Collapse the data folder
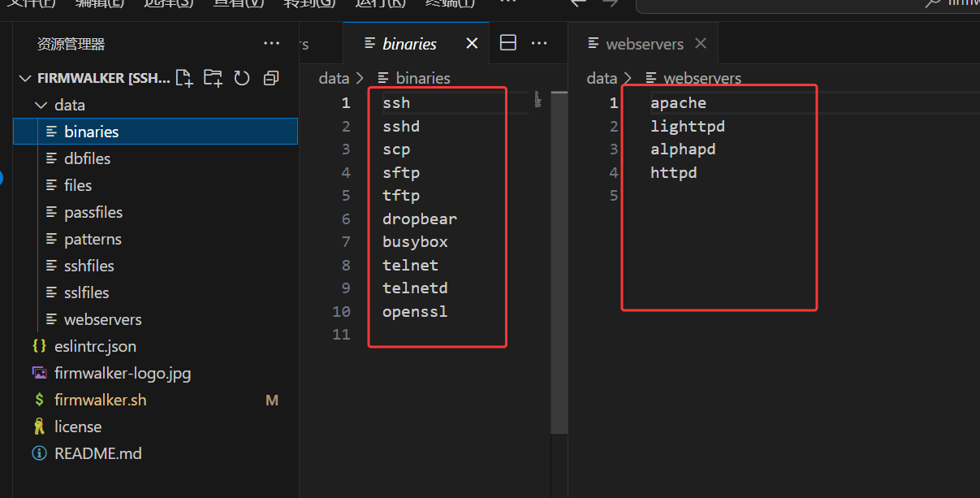Image resolution: width=980 pixels, height=498 pixels. (x=41, y=105)
